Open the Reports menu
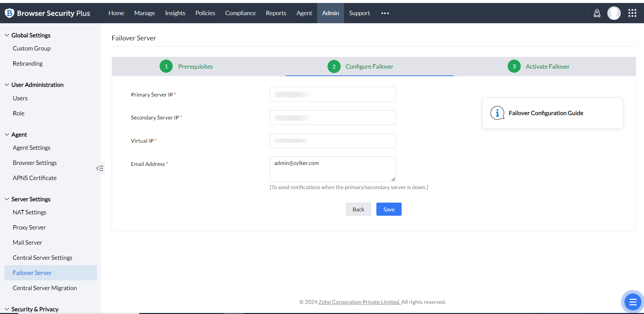Screen dimensions: 644x314 tap(276, 13)
